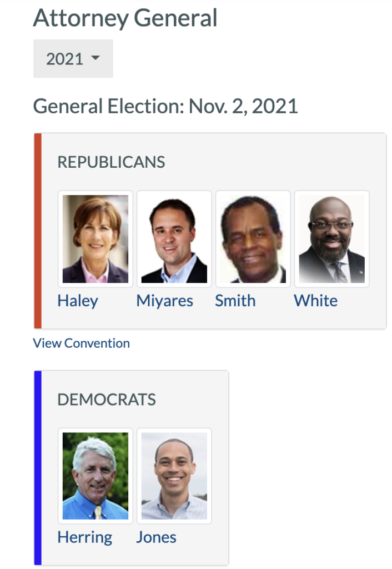Follow the View Convention link
The image size is (392, 569).
pyautogui.click(x=81, y=343)
